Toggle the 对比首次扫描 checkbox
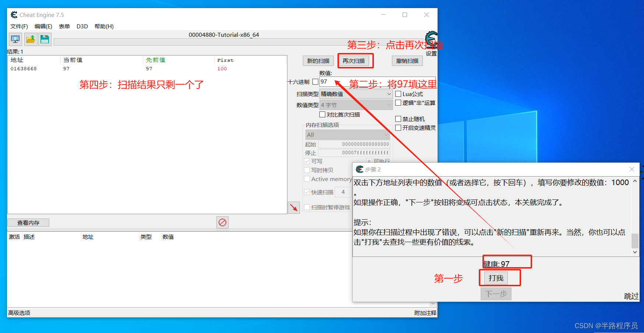The width and height of the screenshot is (644, 333). [x=322, y=114]
